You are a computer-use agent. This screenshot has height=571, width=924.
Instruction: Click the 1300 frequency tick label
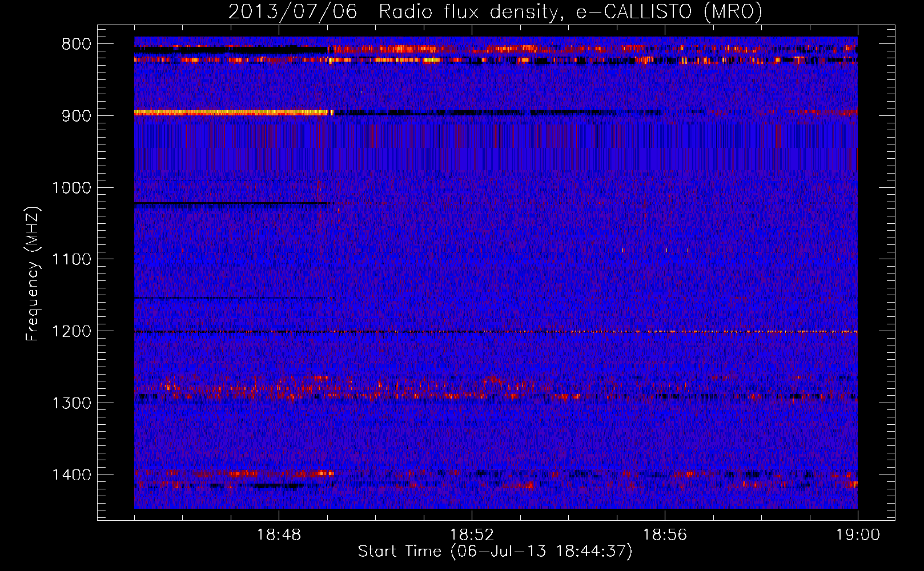tap(71, 403)
